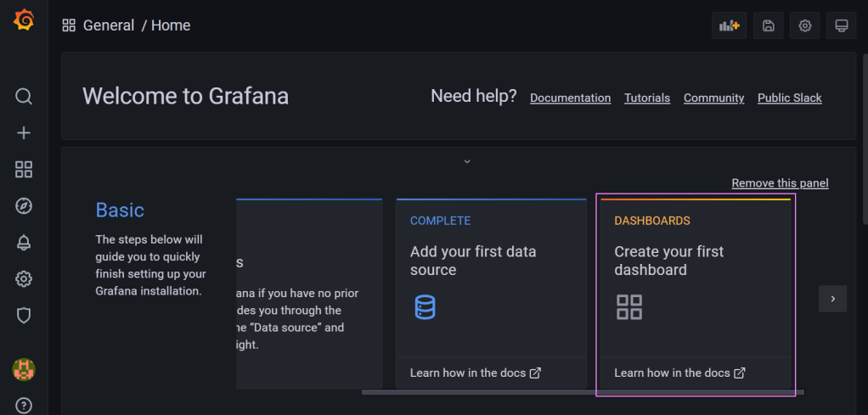Open the Public Slack link
This screenshot has width=868, height=415.
point(789,98)
